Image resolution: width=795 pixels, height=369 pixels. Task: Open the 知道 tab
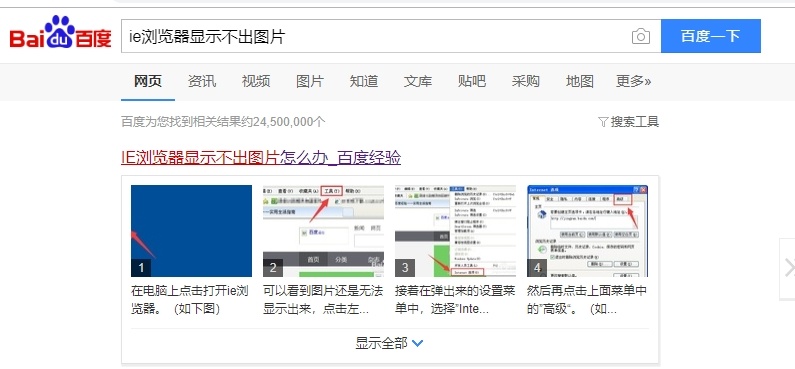(364, 81)
